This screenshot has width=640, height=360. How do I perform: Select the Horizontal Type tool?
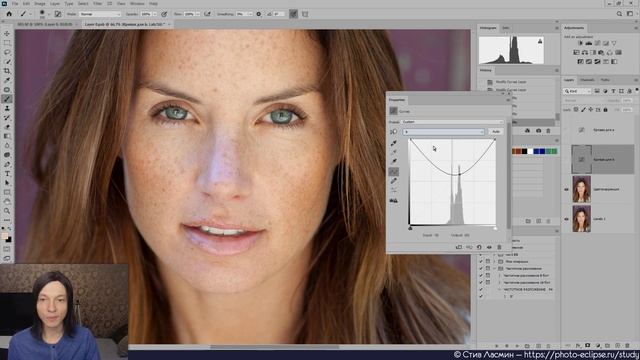(x=7, y=174)
